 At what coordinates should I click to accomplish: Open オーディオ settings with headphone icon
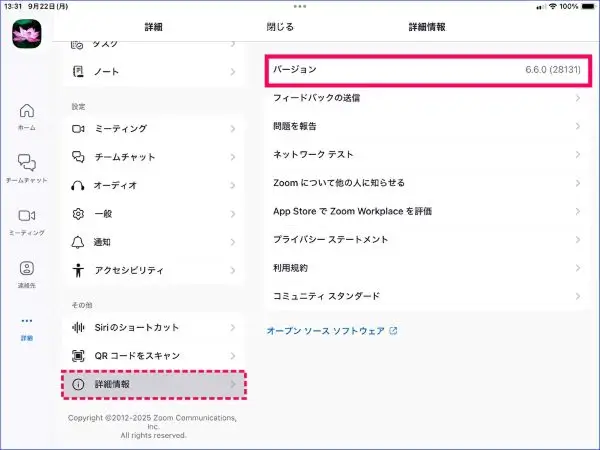(153, 185)
